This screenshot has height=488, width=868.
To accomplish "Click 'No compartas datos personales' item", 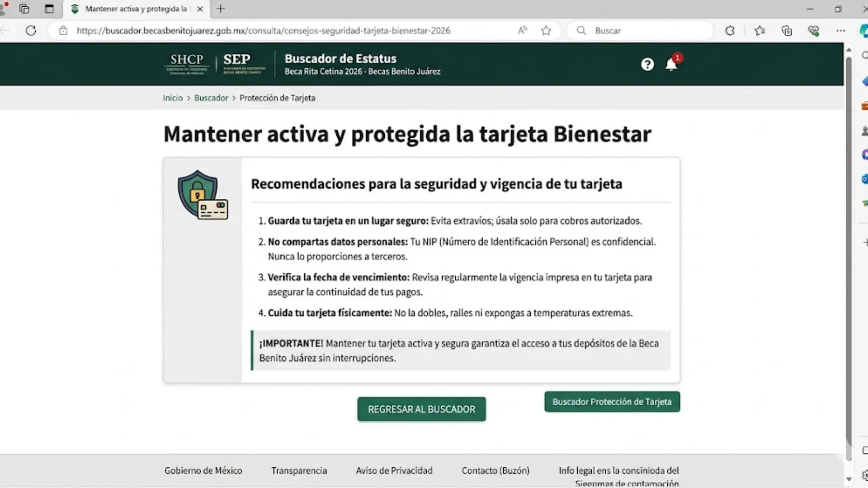I will (457, 249).
